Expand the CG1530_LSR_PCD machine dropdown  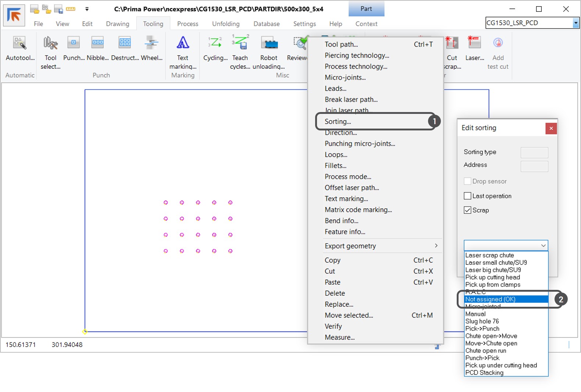(x=575, y=23)
